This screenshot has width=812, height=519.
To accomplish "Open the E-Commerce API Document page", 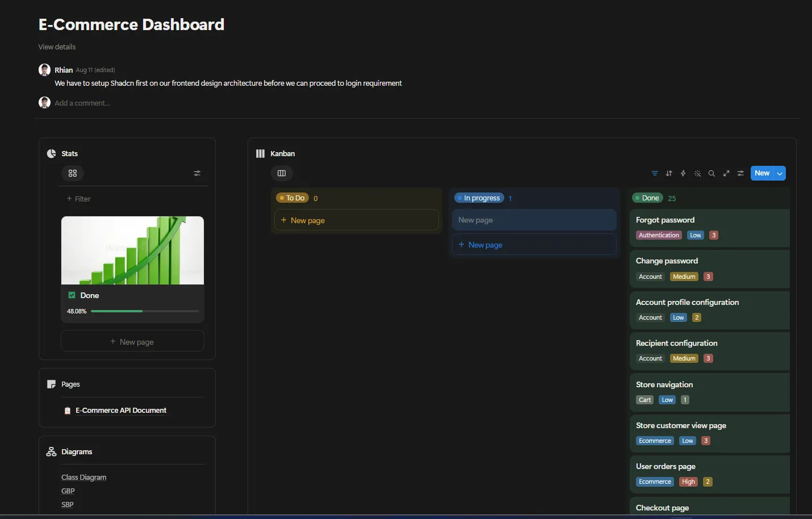I will (121, 411).
